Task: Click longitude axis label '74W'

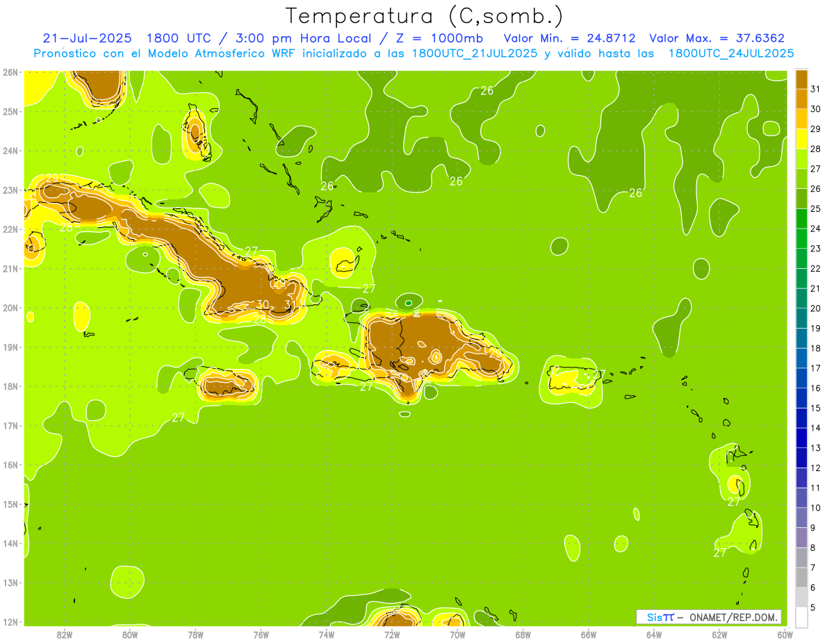Action: (x=327, y=635)
